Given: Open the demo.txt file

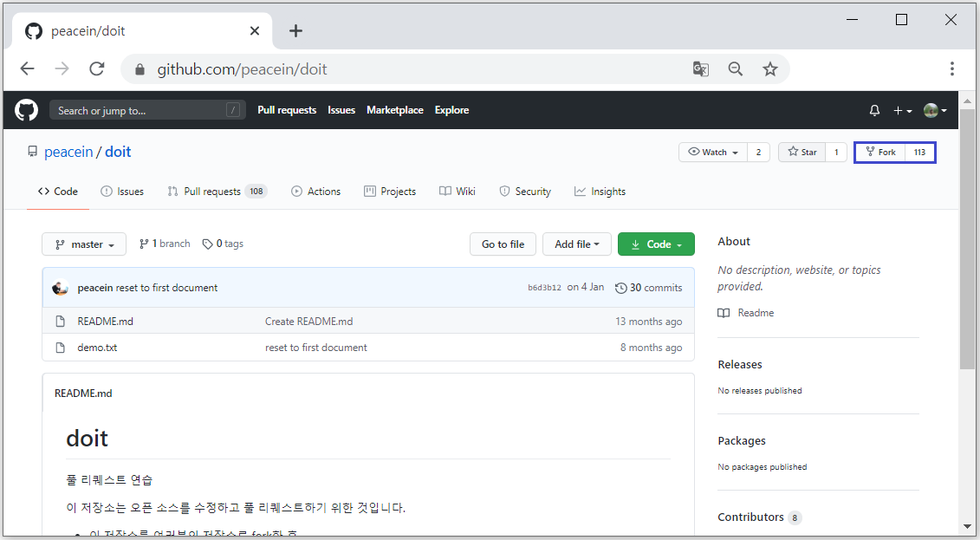Looking at the screenshot, I should pos(98,348).
